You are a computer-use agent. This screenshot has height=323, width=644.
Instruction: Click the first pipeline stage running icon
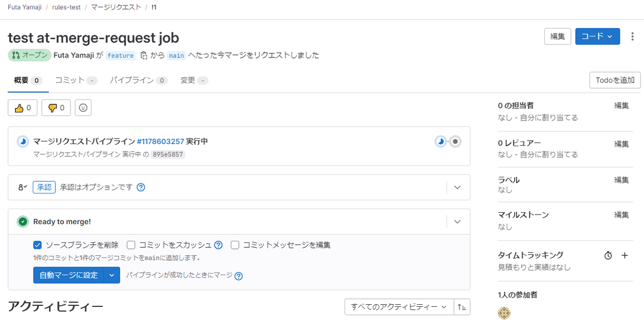pyautogui.click(x=441, y=142)
